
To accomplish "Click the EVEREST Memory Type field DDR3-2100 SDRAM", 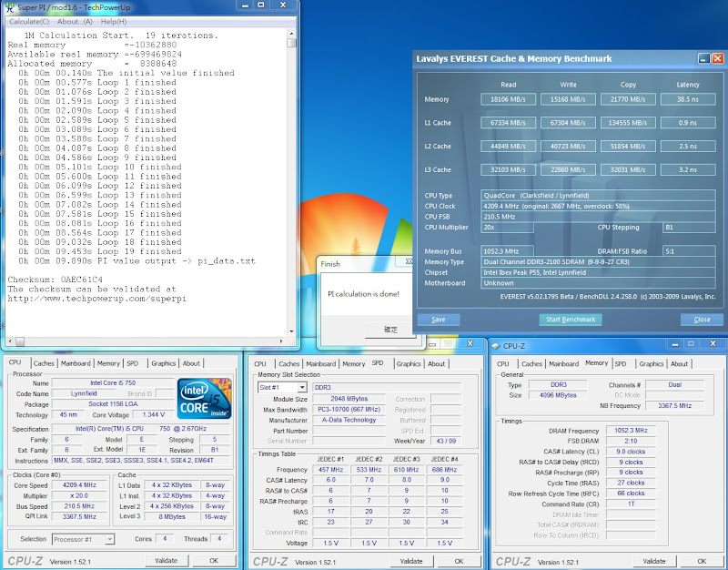I will [x=598, y=262].
